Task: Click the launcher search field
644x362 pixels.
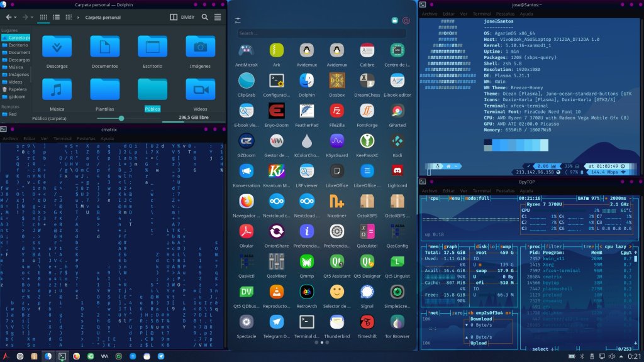Action: tap(321, 33)
